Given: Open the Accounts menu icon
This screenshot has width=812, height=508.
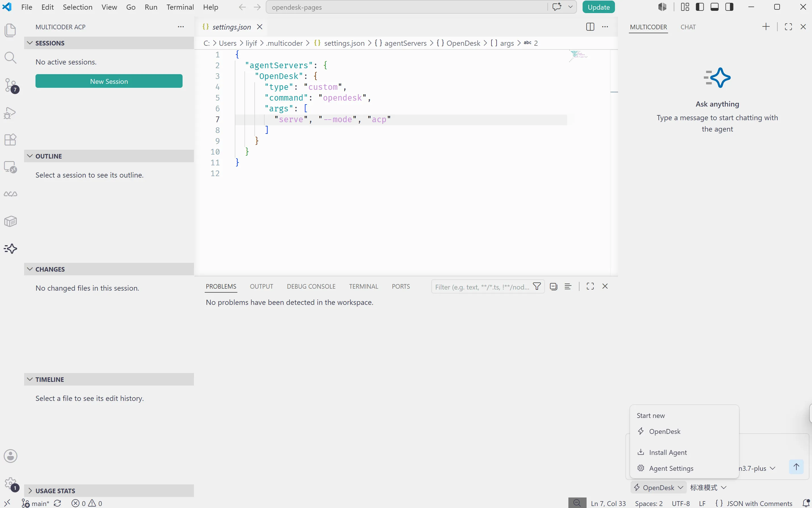Looking at the screenshot, I should 11,456.
